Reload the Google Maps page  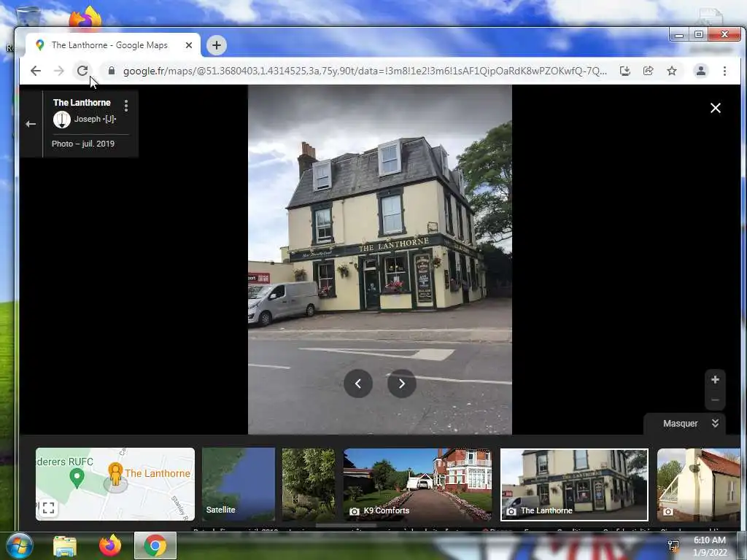click(82, 71)
